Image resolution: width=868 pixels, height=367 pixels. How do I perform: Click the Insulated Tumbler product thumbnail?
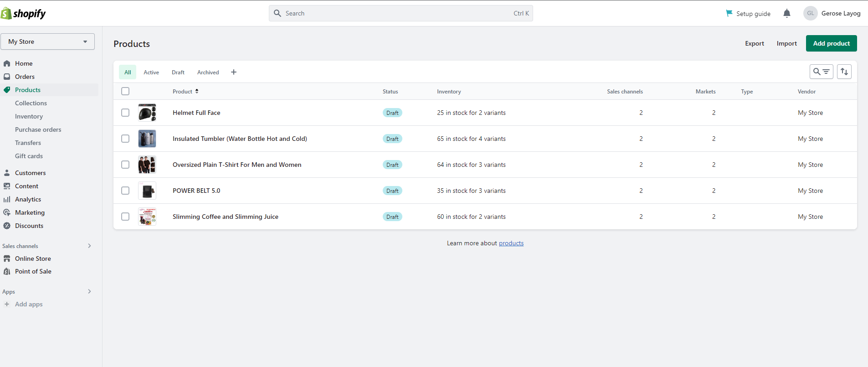tap(147, 139)
